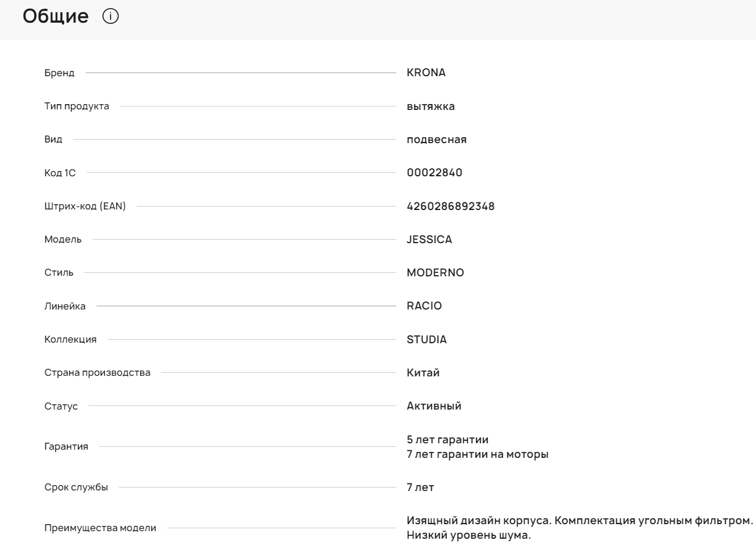Click the вытяжка product type value
Image resolution: width=756 pixels, height=555 pixels.
click(x=431, y=106)
